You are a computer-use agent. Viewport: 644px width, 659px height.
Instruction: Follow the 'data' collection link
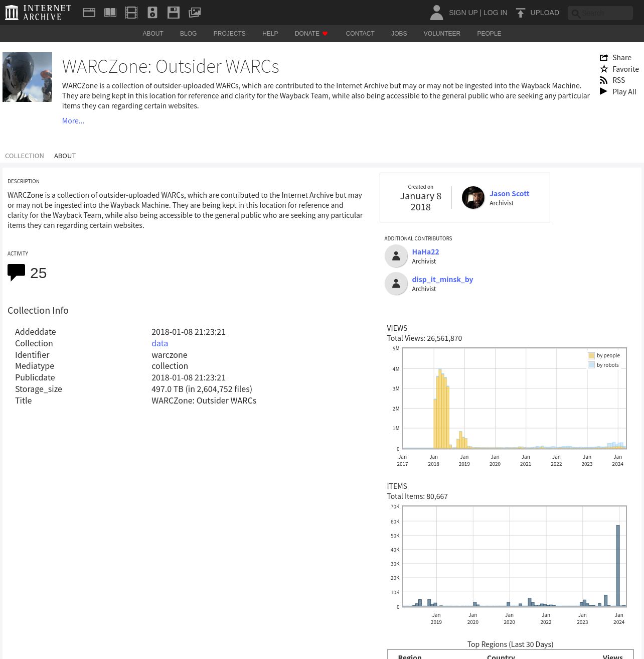(159, 343)
